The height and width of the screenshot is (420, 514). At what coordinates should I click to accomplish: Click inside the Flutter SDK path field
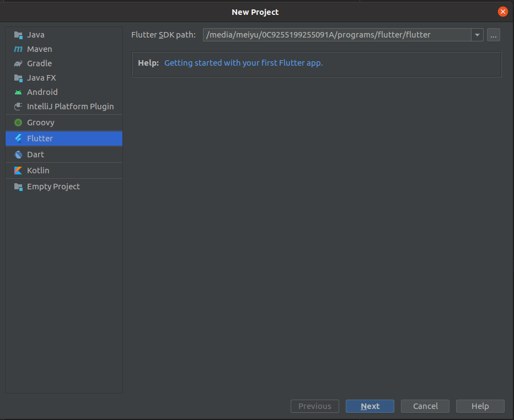point(331,35)
